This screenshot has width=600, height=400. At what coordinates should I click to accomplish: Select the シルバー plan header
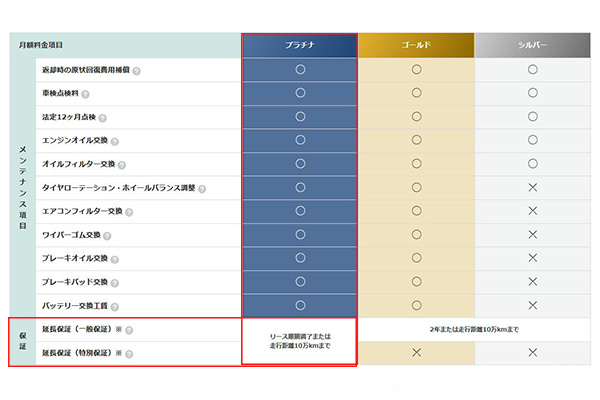tap(532, 45)
